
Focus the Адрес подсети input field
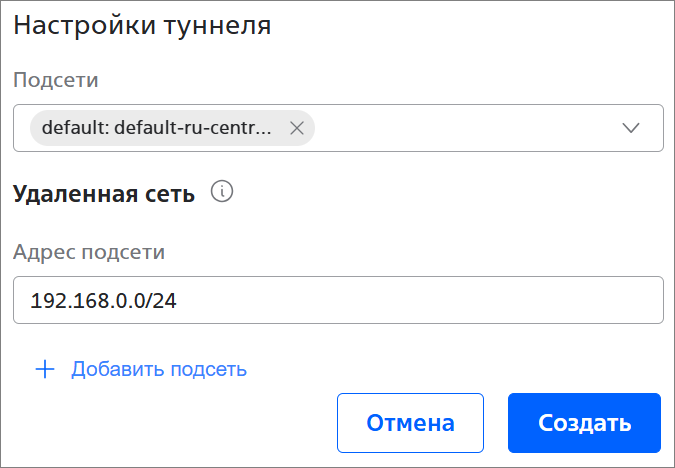338,300
